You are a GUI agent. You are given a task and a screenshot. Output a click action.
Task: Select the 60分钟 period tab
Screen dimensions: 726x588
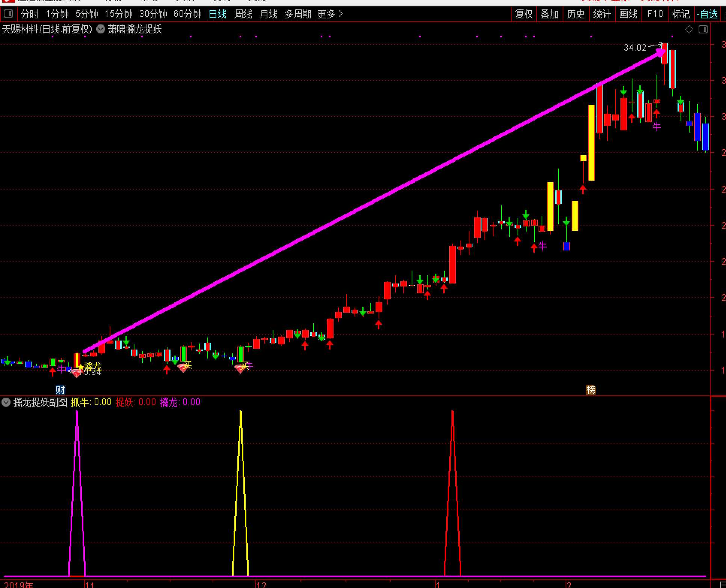pyautogui.click(x=187, y=14)
